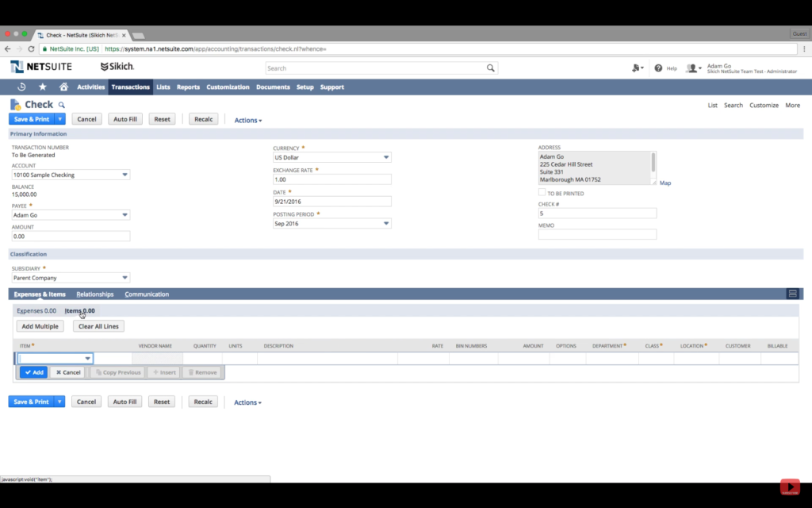
Task: Click the magnifier icon beside Check title
Action: point(62,105)
